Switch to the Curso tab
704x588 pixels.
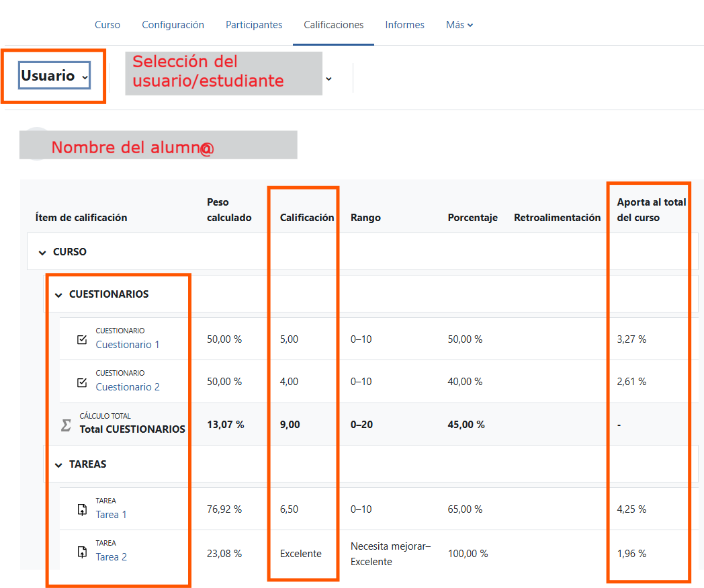pos(107,25)
